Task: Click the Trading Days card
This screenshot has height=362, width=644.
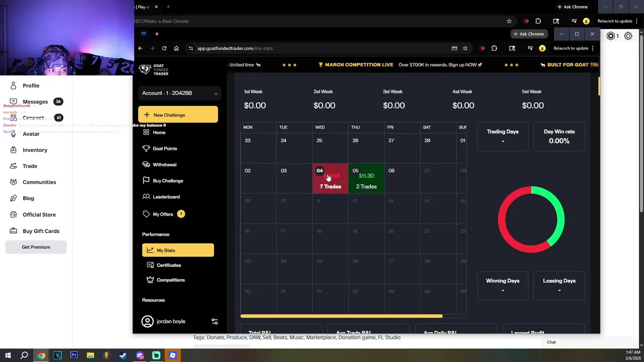Action: (x=503, y=136)
